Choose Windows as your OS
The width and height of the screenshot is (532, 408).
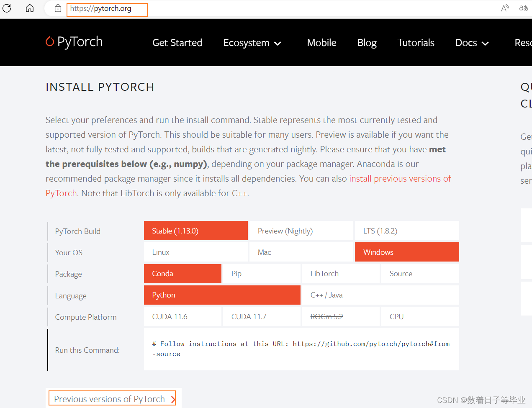(407, 252)
